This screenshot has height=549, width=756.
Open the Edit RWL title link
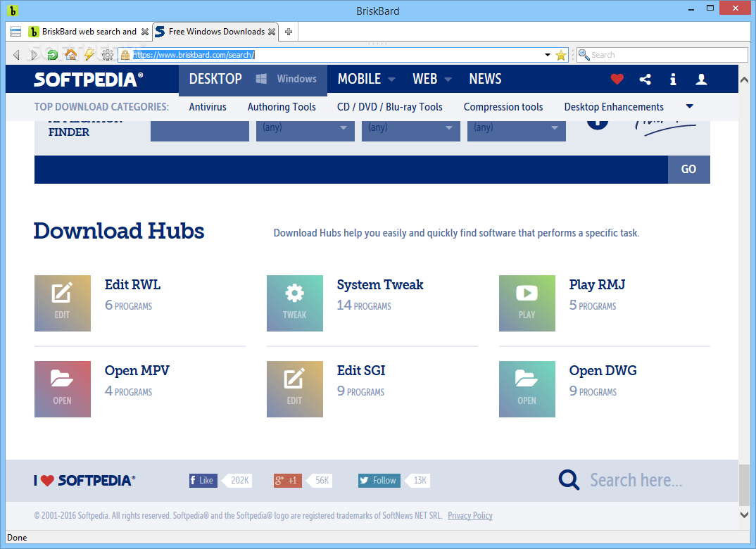pos(132,285)
